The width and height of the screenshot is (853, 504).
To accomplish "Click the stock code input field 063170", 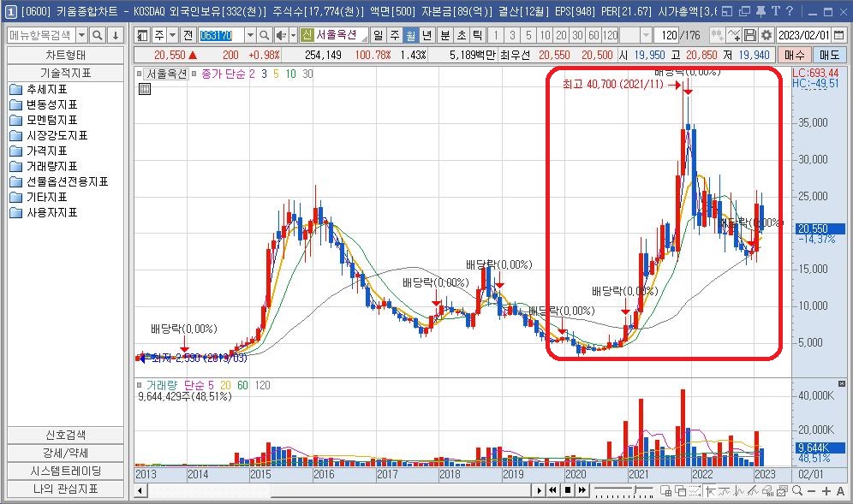I will (x=221, y=36).
